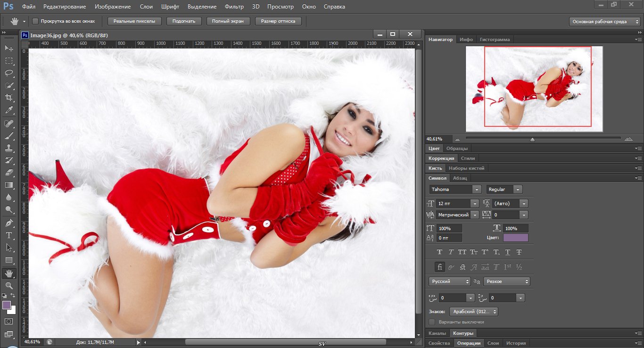Activate the Pen tool
The image size is (644, 348).
click(x=9, y=223)
